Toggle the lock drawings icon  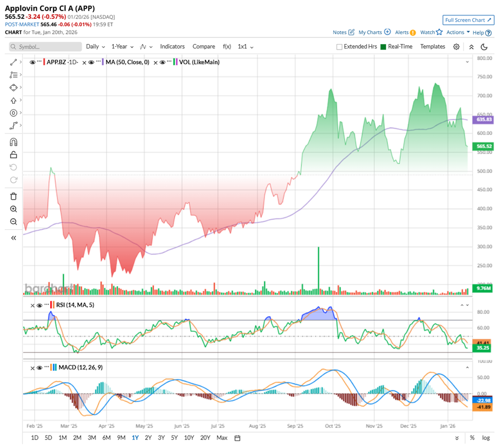13,155
